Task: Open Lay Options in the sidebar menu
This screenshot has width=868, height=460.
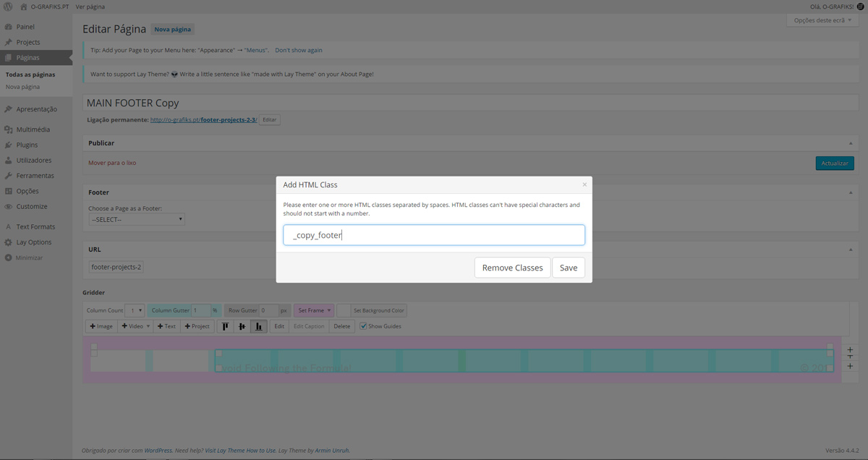Action: [x=34, y=242]
